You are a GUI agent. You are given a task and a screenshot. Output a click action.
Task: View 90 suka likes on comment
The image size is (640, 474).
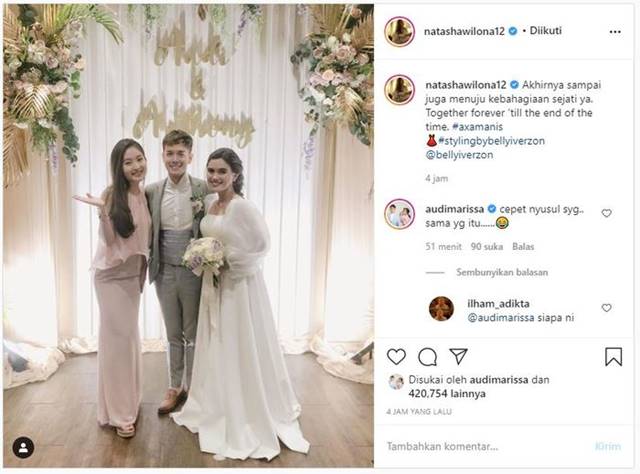point(487,247)
